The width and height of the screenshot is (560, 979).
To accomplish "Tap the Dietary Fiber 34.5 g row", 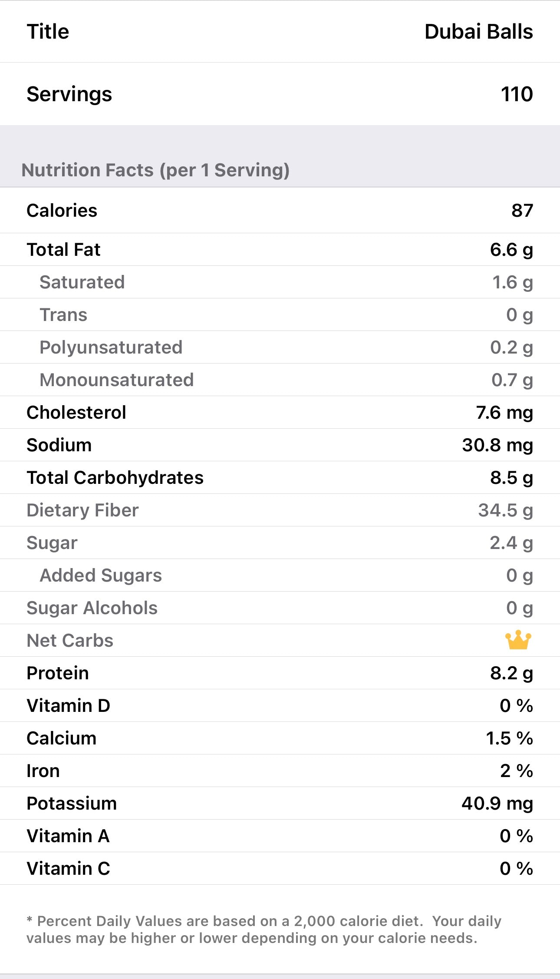I will pos(280,510).
